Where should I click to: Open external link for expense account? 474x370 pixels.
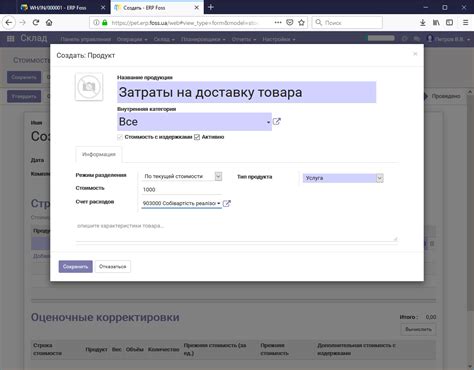click(x=227, y=203)
